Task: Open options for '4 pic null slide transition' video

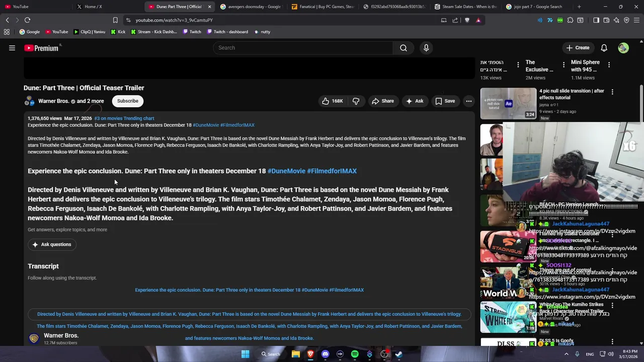Action: (x=612, y=92)
